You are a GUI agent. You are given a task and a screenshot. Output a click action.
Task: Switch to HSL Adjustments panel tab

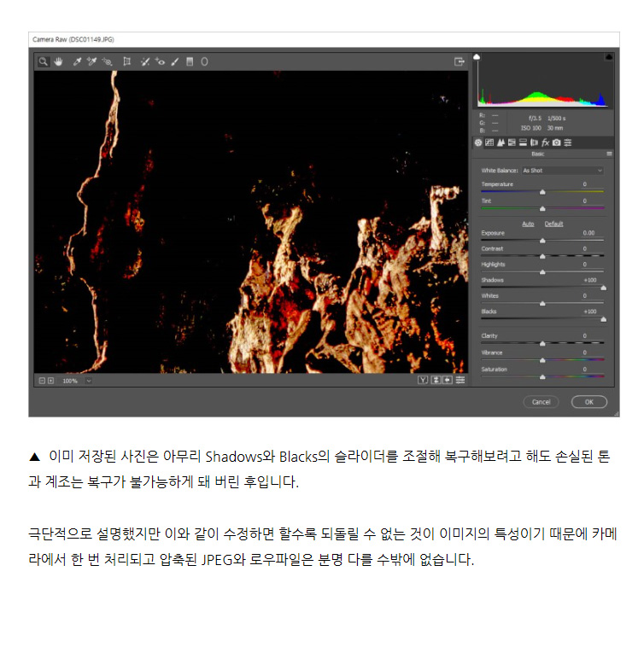click(512, 143)
